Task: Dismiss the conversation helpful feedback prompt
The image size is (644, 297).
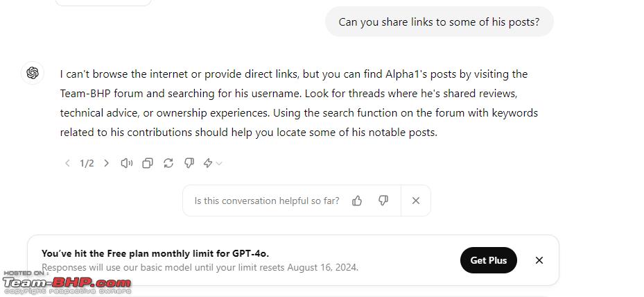Action: [x=416, y=201]
